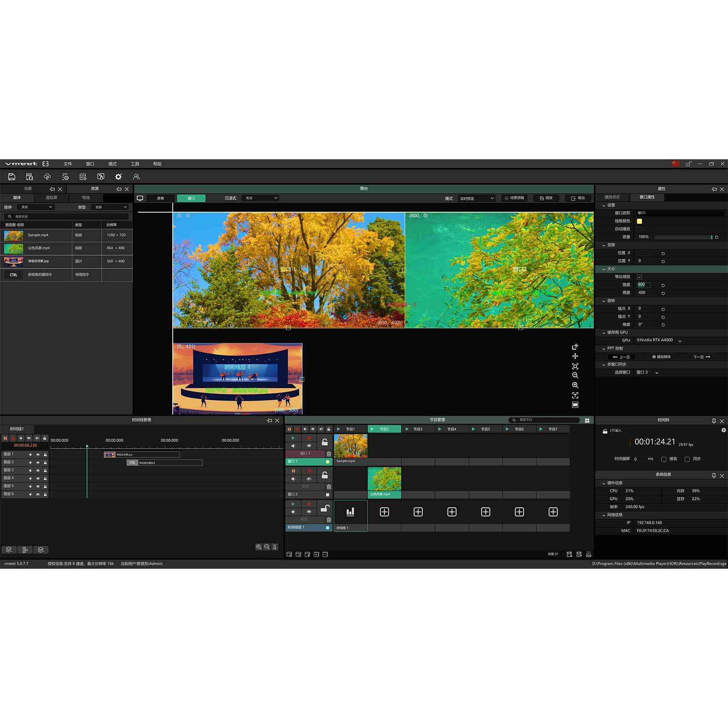728x728 pixels.
Task: Open the 沉浸式 dropdown
Action: click(x=261, y=198)
